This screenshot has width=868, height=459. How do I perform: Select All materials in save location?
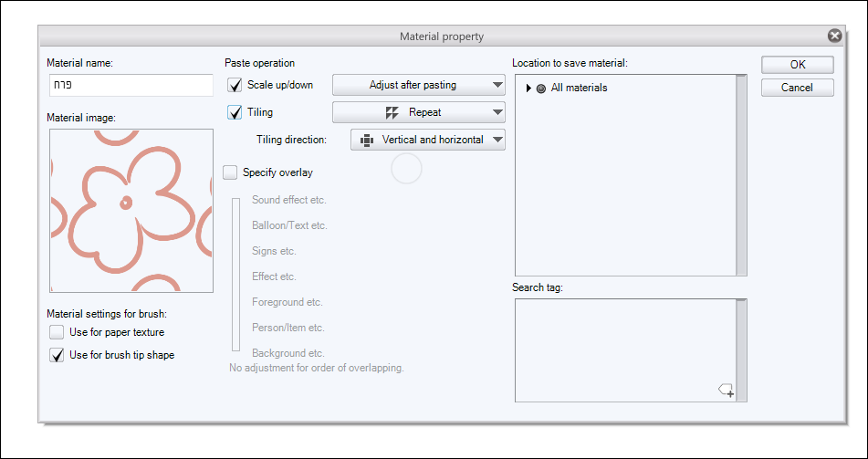(579, 89)
